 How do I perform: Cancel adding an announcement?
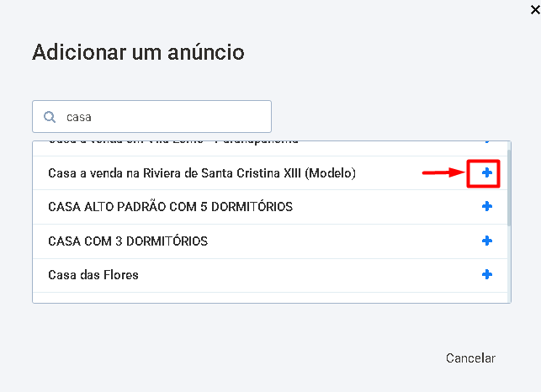point(470,358)
